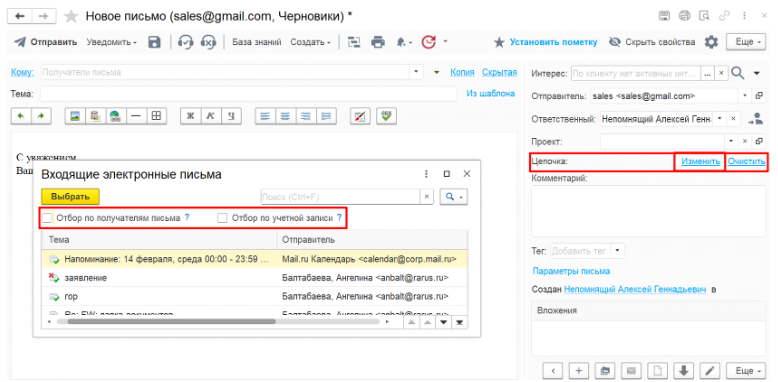Image resolution: width=778 pixels, height=382 pixels.
Task: Undo using green left arrow in editor
Action: click(21, 116)
